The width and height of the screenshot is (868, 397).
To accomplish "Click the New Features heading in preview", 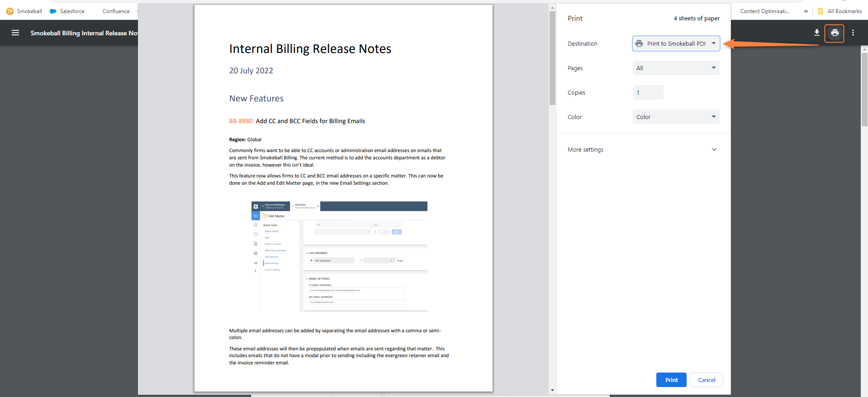I will (x=256, y=99).
